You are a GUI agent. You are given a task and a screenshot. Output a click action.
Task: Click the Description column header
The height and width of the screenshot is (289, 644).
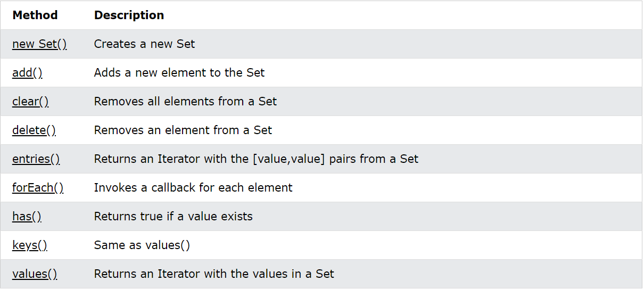[x=129, y=15]
